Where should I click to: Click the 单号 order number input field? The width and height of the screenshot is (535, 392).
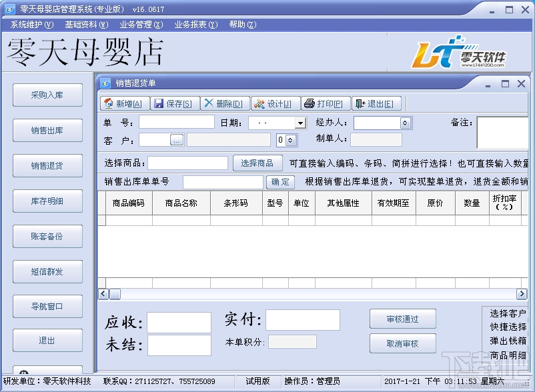pos(177,121)
